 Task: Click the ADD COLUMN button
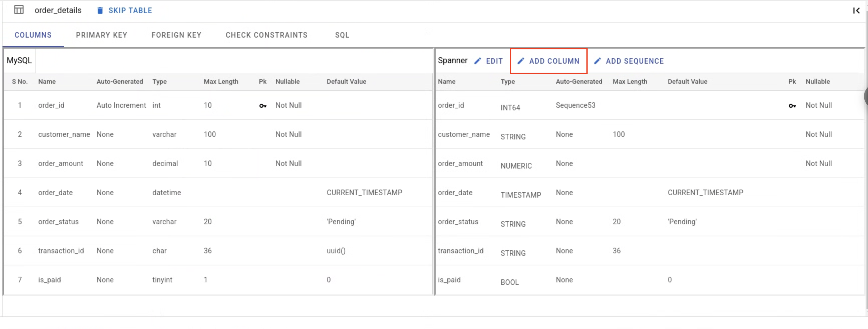(548, 61)
